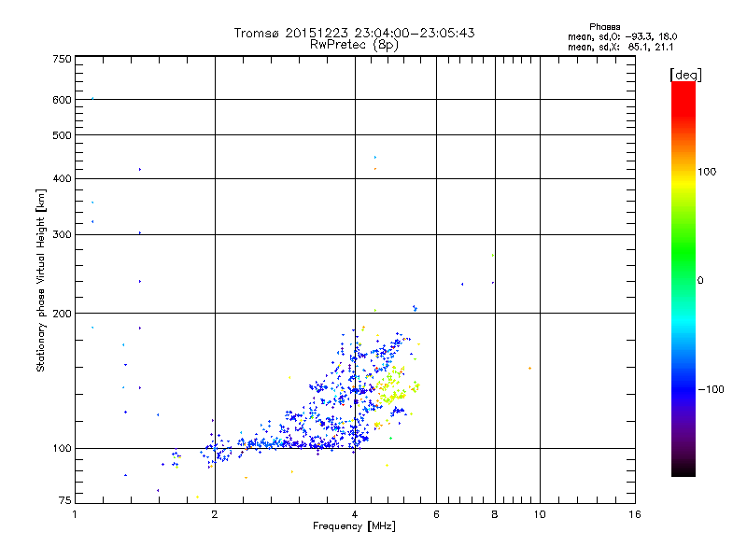747x560 pixels.
Task: Click the colorbar label '-100'
Action: (x=712, y=389)
